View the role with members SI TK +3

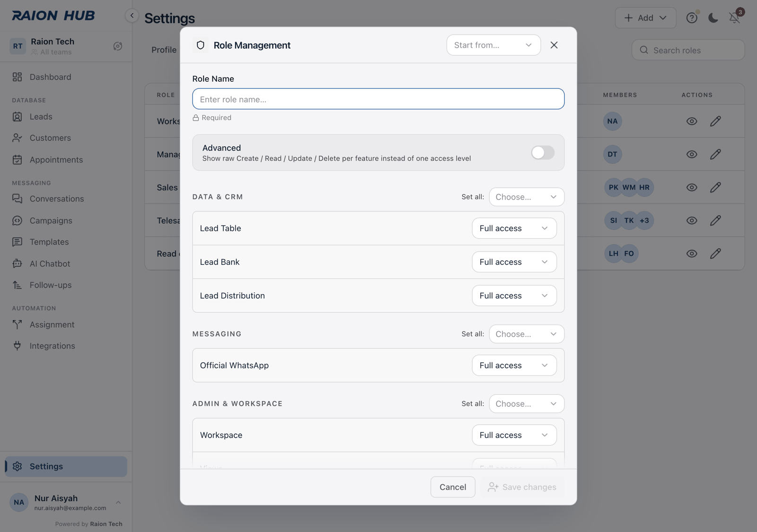point(692,220)
